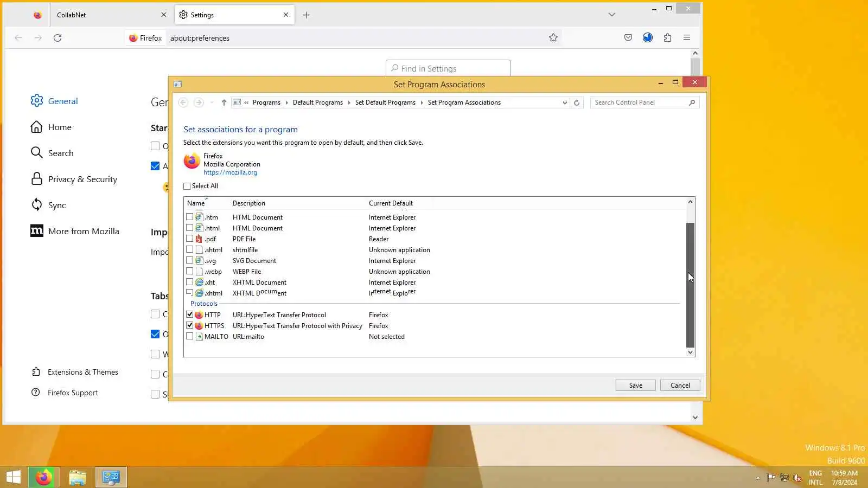Click the PDF icon next to .pdf
Viewport: 868px width, 488px height.
199,239
